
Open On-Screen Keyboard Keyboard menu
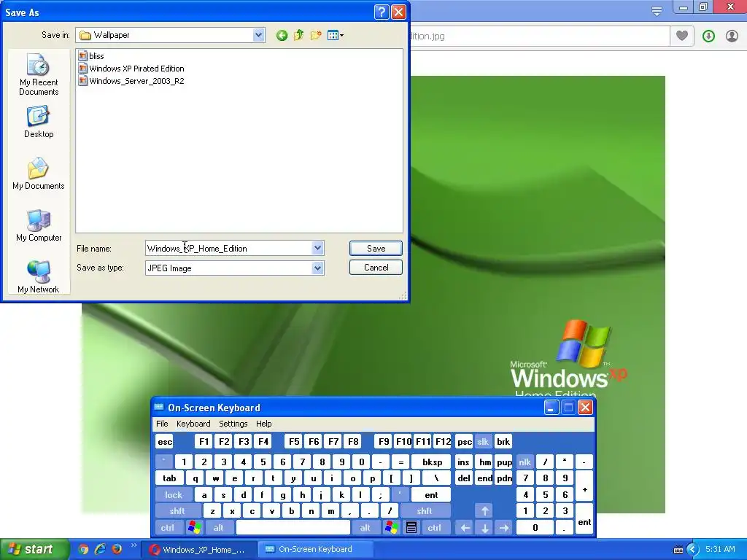pos(193,424)
